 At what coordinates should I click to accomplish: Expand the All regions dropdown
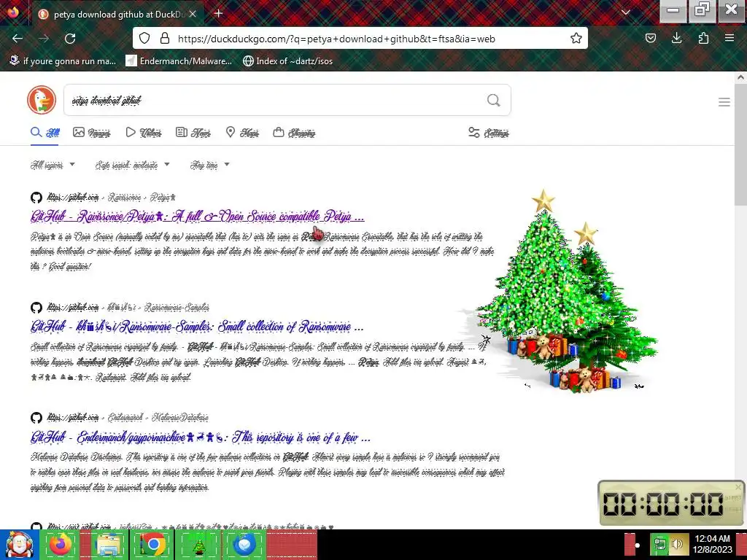53,165
